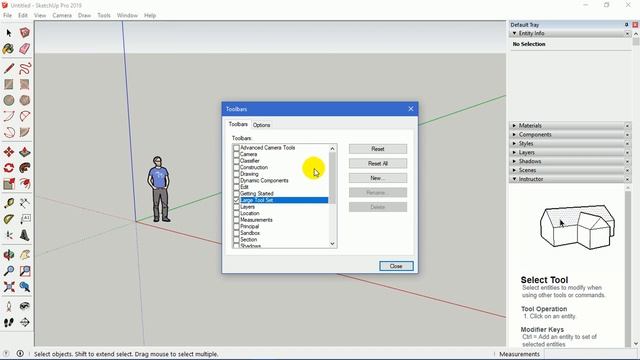
Task: Choose the Text label tool
Action: coord(24,219)
